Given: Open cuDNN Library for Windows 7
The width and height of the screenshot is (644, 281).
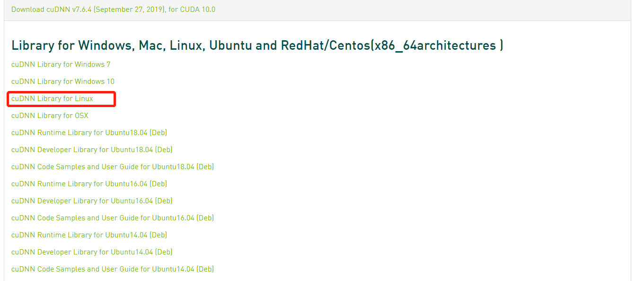Looking at the screenshot, I should click(x=61, y=64).
